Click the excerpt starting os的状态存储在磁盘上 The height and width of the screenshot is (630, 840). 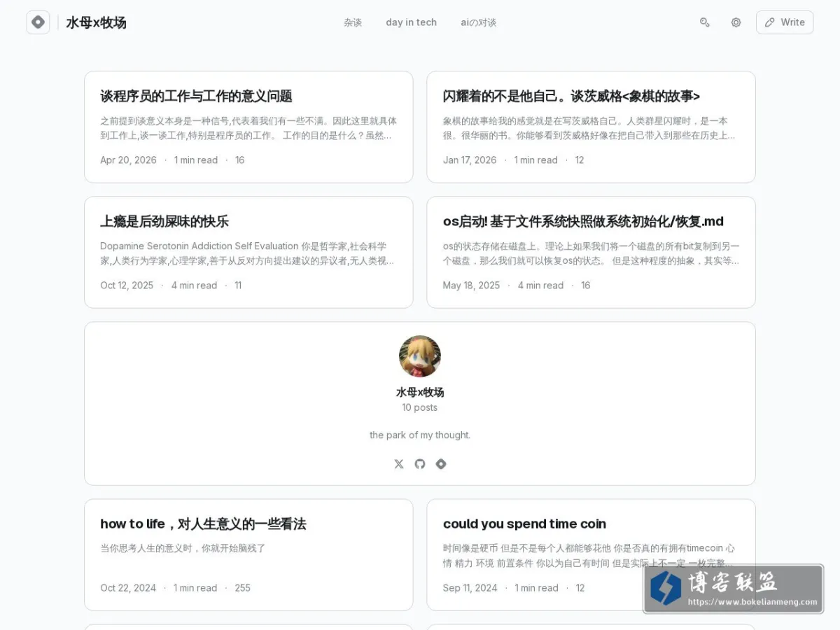pos(591,253)
